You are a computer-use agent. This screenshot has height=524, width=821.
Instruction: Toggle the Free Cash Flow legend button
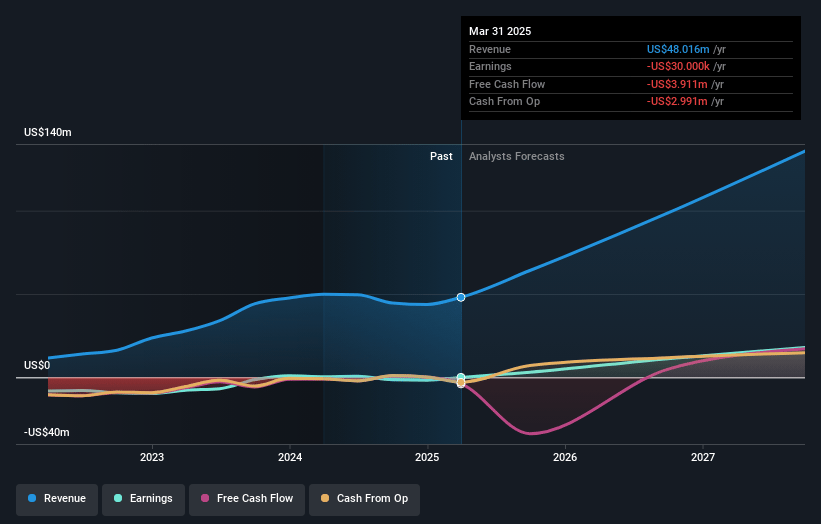[247, 499]
